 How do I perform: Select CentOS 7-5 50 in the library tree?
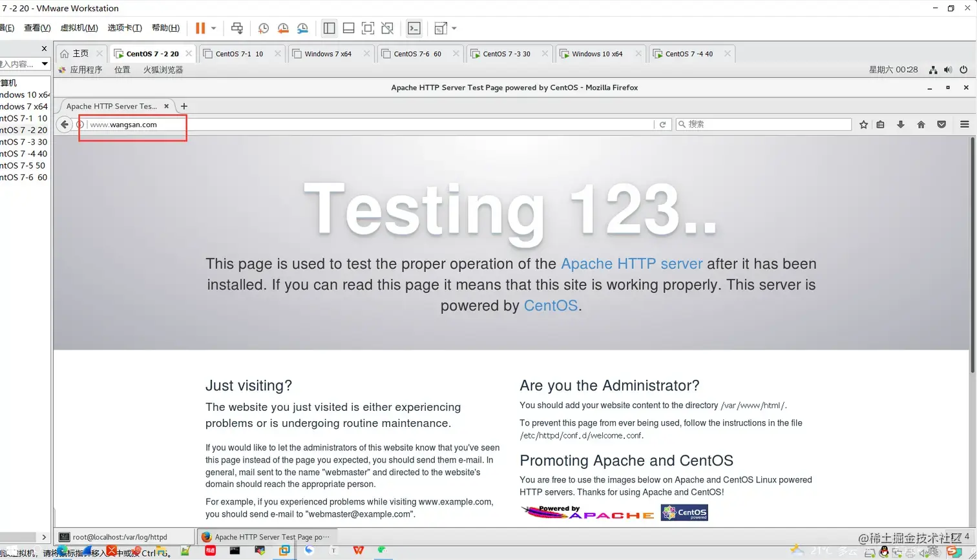click(23, 165)
